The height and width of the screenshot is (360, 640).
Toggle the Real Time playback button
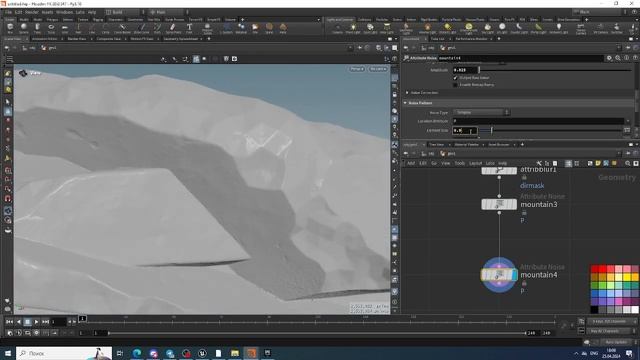[10, 333]
